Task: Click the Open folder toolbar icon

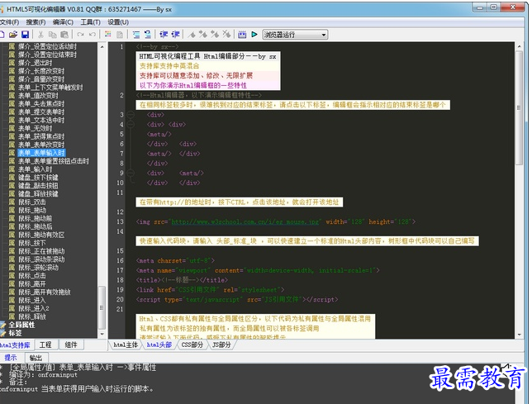Action: coord(13,34)
